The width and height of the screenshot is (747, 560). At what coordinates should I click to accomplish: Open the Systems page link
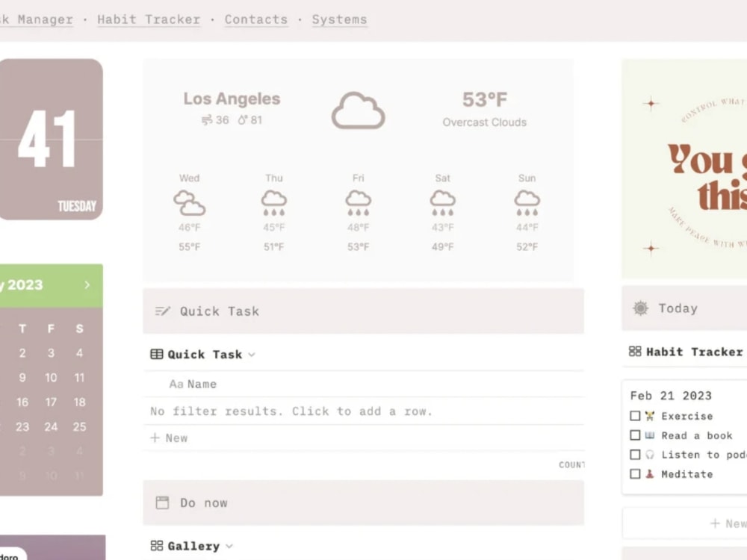[339, 19]
